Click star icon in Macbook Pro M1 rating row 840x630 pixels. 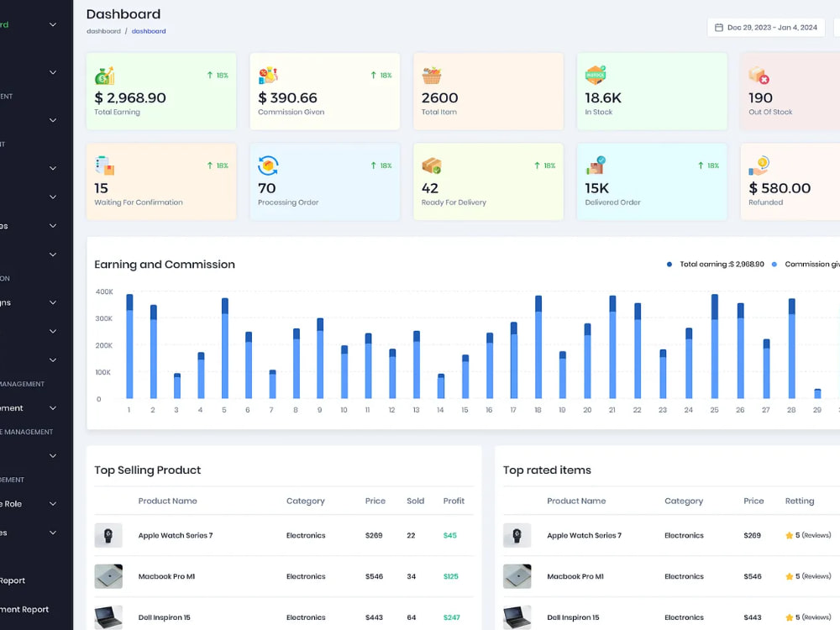pos(789,576)
